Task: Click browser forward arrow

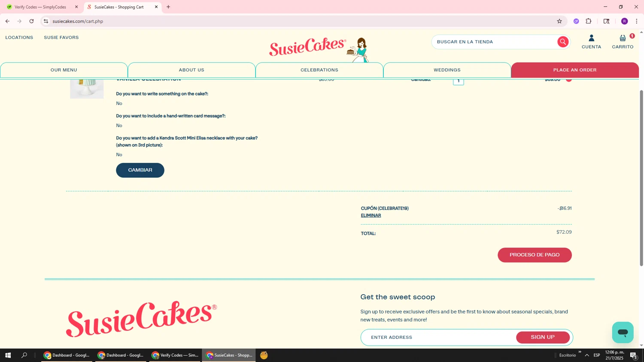Action: click(x=19, y=21)
